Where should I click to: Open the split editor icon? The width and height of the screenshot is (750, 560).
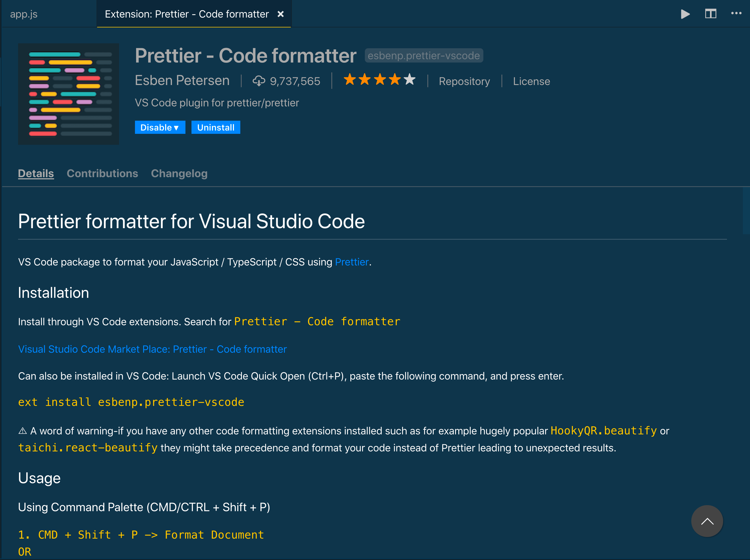[711, 14]
